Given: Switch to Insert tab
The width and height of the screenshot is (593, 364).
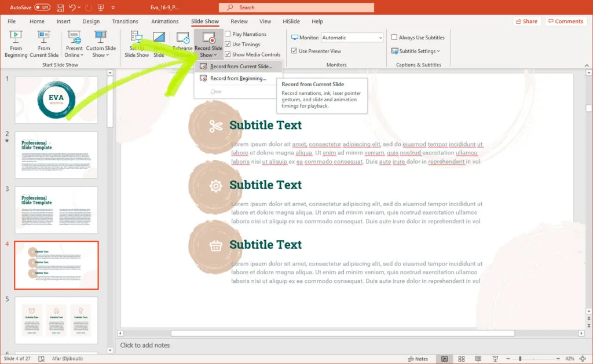Looking at the screenshot, I should pos(64,21).
